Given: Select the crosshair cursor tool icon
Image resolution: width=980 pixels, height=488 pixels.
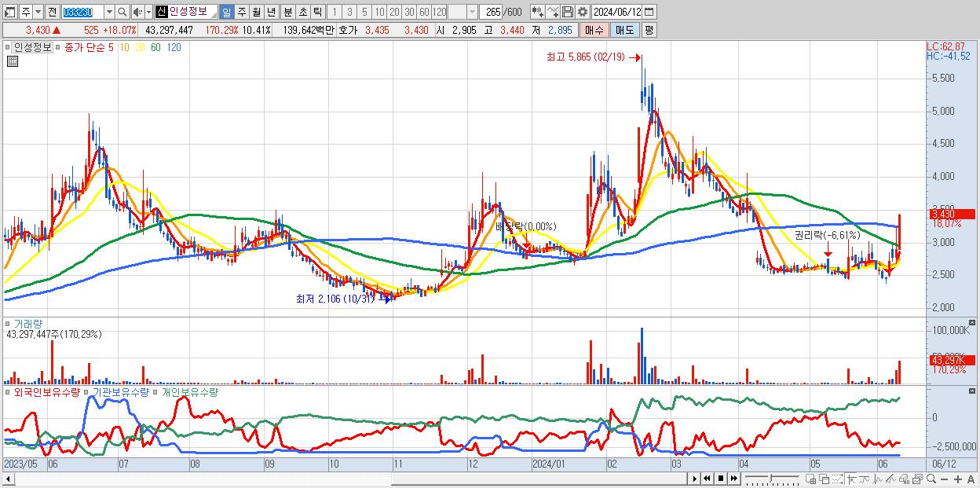Looking at the screenshot, I should coord(852,479).
